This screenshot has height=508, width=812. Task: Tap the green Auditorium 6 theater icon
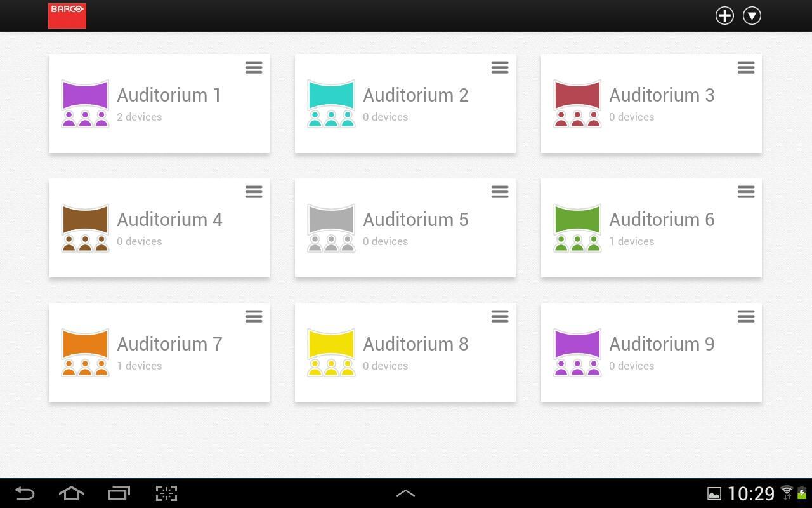tap(577, 228)
